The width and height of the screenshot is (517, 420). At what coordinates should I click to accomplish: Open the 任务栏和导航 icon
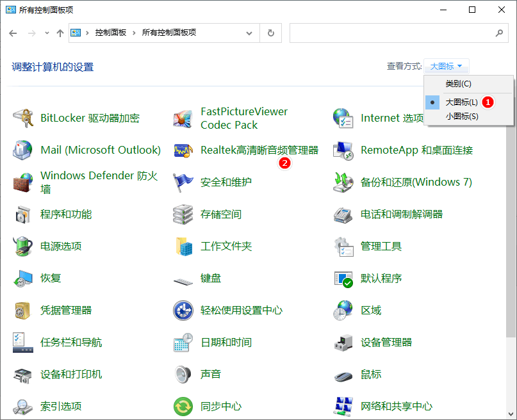[23, 343]
